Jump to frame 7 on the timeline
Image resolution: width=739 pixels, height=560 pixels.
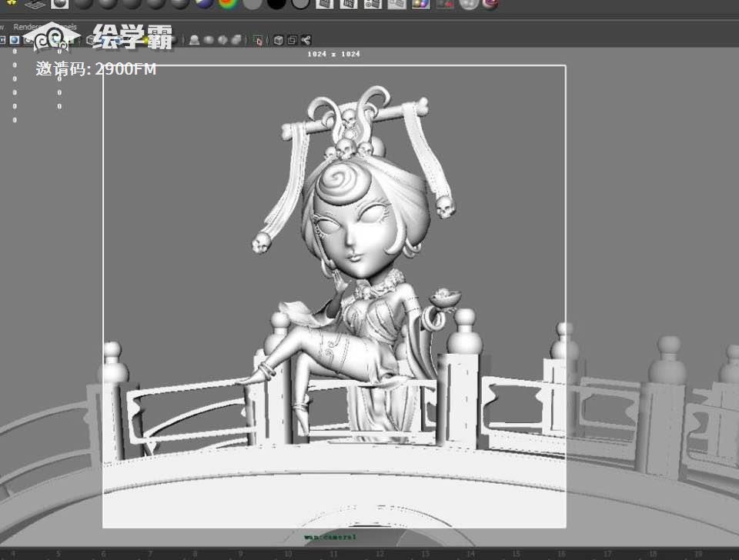(x=150, y=554)
